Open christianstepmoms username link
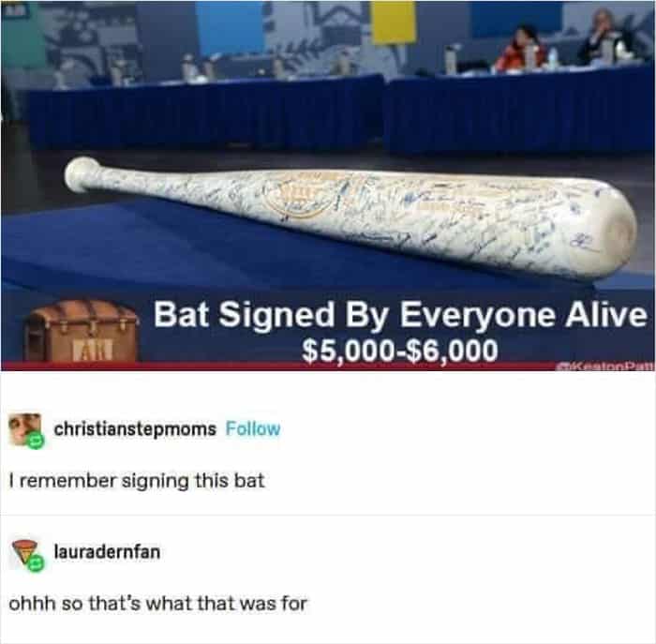Viewport: 656px width, 644px height. [135, 429]
